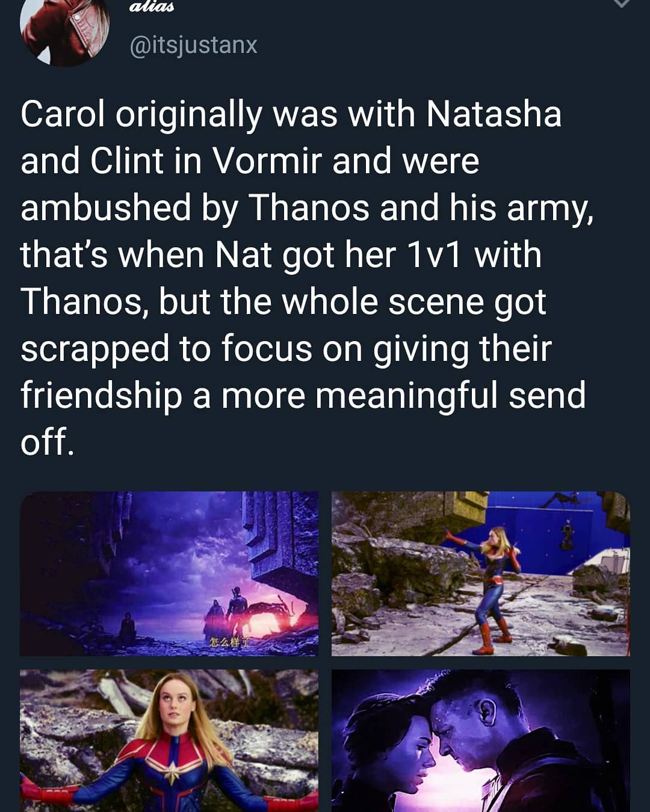Click the word "friendship" in the tweet
The image size is (650, 812).
pyautogui.click(x=101, y=395)
